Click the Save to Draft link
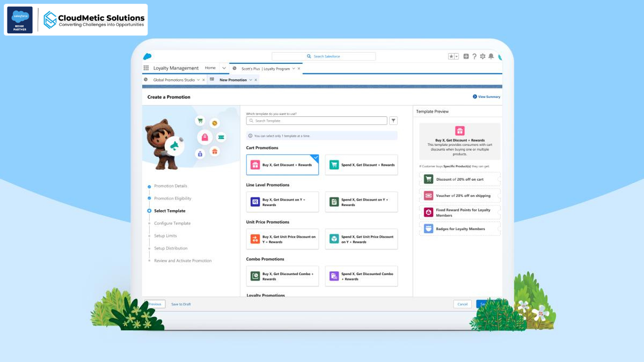Image resolution: width=644 pixels, height=362 pixels. [181, 304]
